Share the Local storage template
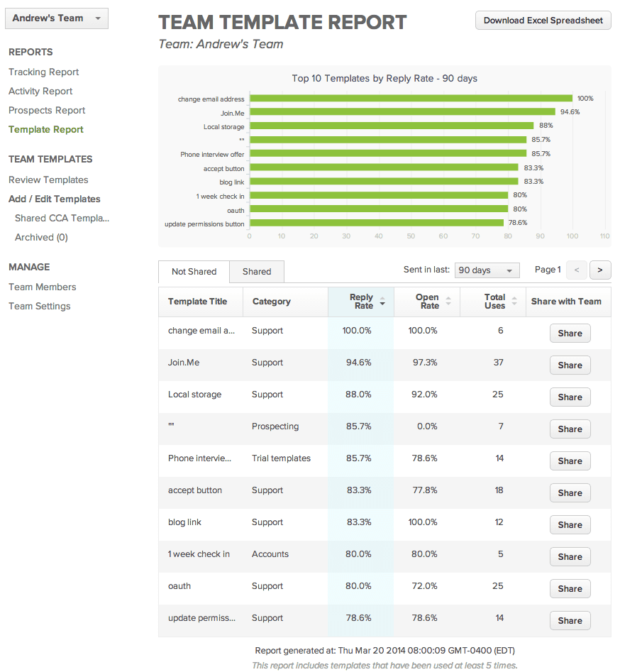 (570, 397)
